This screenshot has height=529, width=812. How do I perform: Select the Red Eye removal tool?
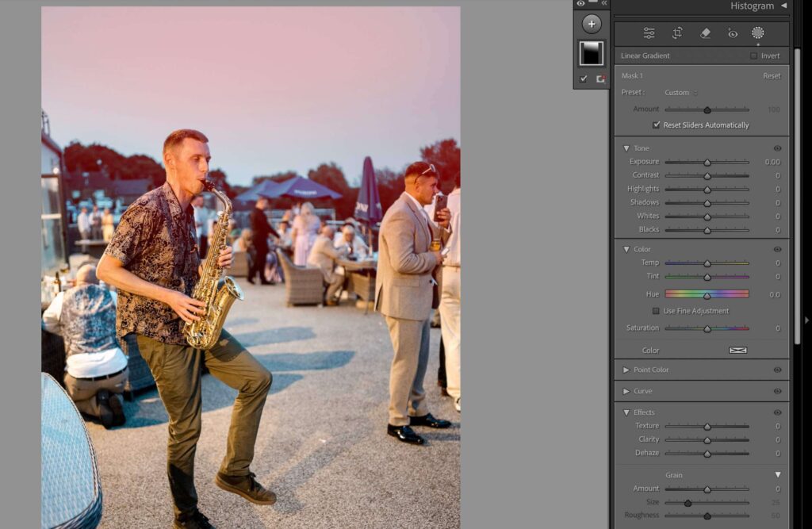tap(732, 33)
